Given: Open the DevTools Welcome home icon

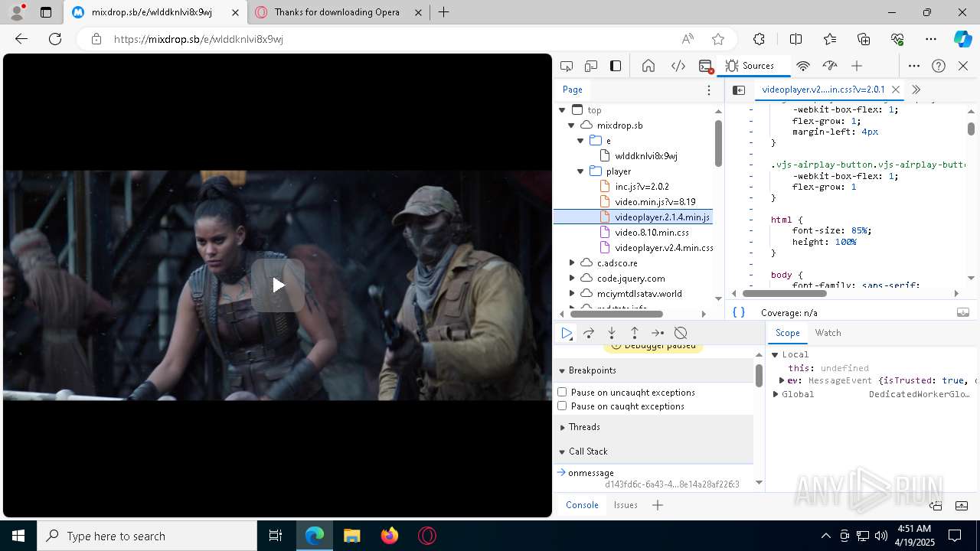Looking at the screenshot, I should click(648, 66).
